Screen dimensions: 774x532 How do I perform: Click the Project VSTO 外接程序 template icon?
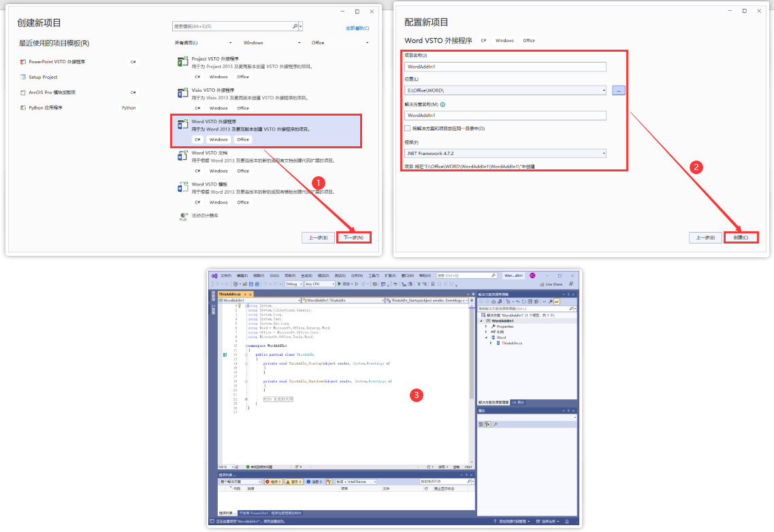coord(182,61)
